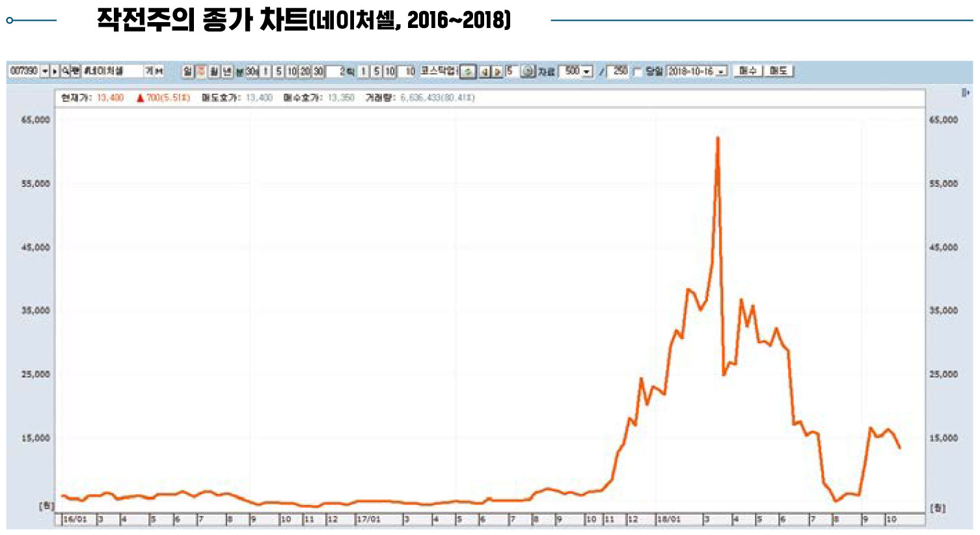The width and height of the screenshot is (980, 535).
Task: Click the small arrow next to stock code dropdown
Action: 55,71
